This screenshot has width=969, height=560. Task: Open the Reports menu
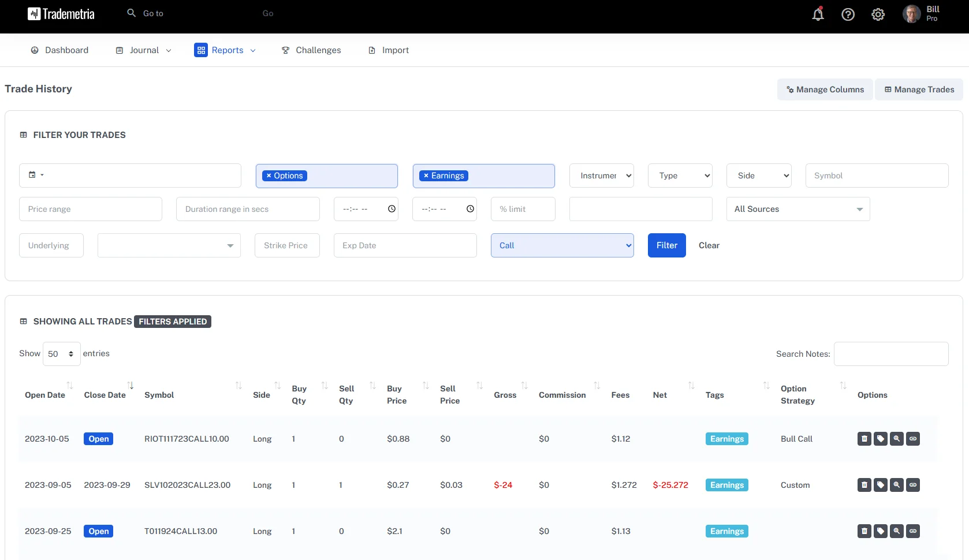click(x=225, y=50)
